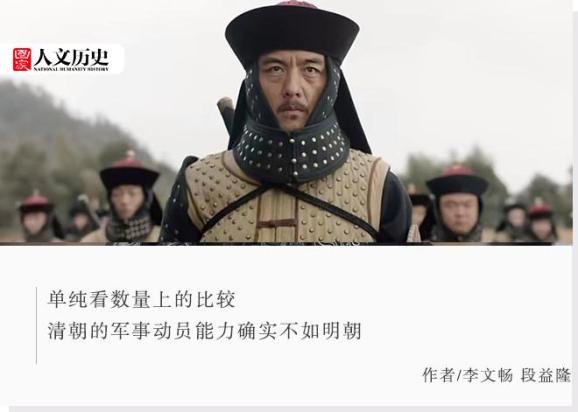This screenshot has height=412, width=578.
Task: Click the NATIONAL HUMANITY HISTORY subtitle text
Action: pyautogui.click(x=72, y=69)
